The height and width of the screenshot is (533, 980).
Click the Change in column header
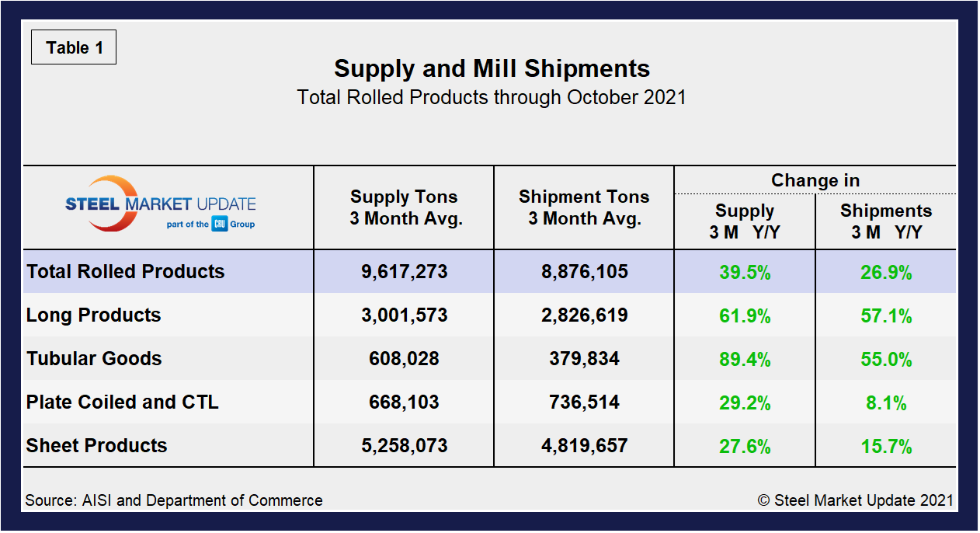pyautogui.click(x=815, y=180)
